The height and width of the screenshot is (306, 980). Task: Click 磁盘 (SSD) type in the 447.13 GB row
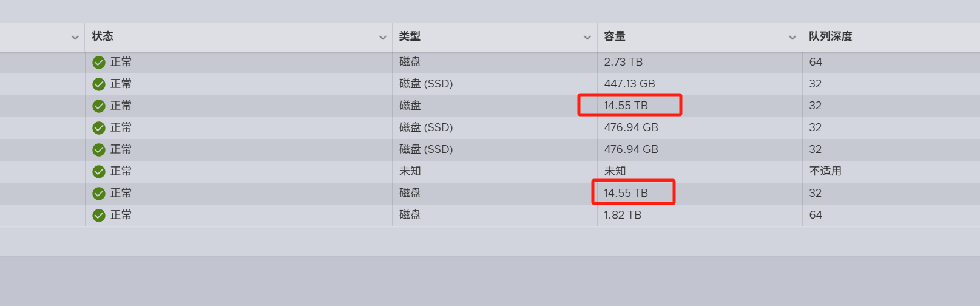[x=426, y=84]
